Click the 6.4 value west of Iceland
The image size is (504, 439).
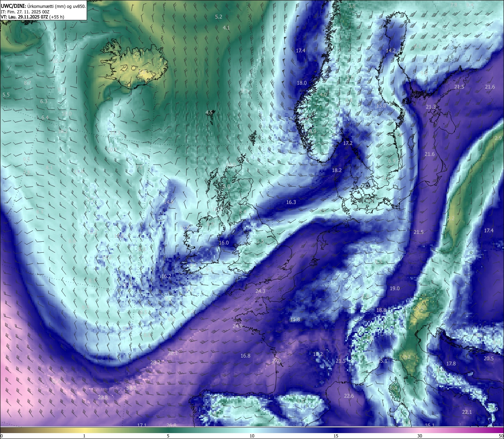point(45,117)
